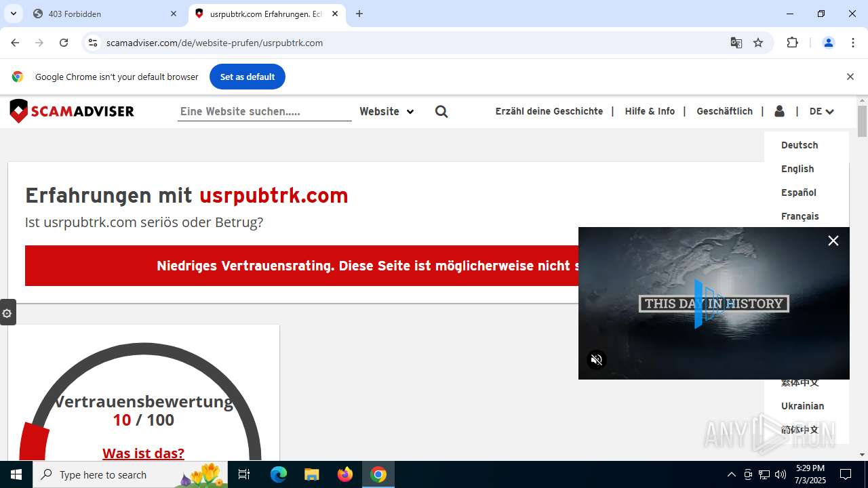Go back to previous page
868x488 pixels.
[15, 43]
